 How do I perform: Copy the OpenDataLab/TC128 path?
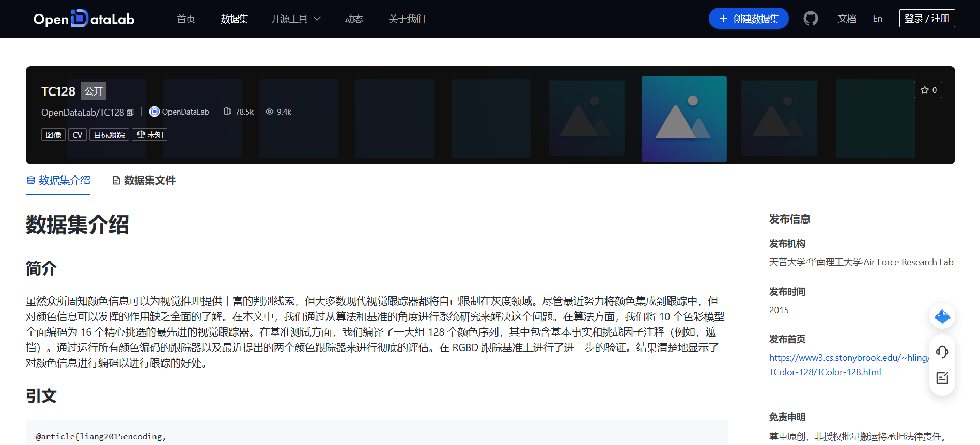130,113
